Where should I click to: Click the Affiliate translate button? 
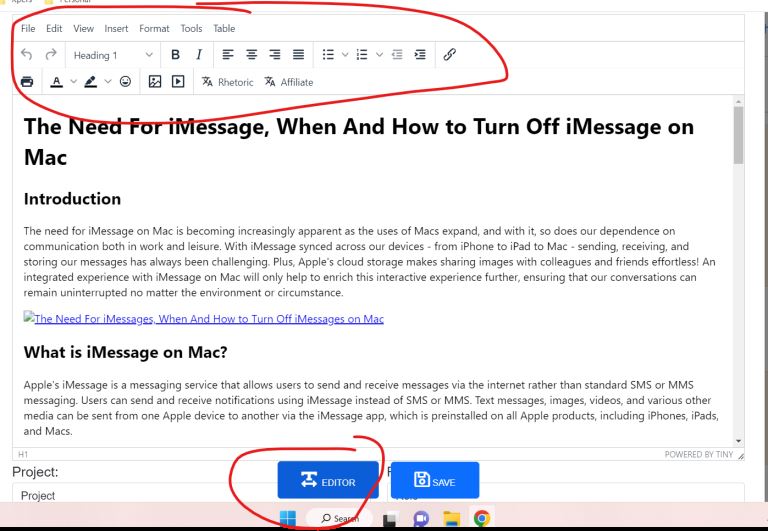coord(289,82)
